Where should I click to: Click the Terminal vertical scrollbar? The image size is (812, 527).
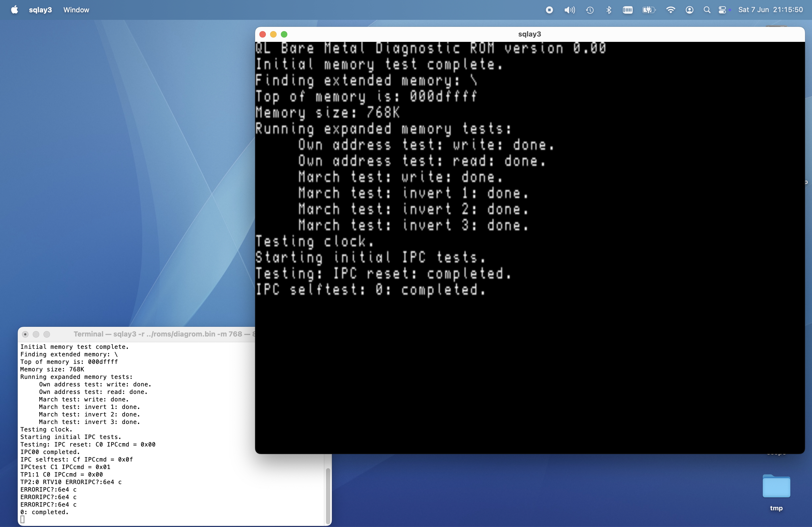point(328,496)
